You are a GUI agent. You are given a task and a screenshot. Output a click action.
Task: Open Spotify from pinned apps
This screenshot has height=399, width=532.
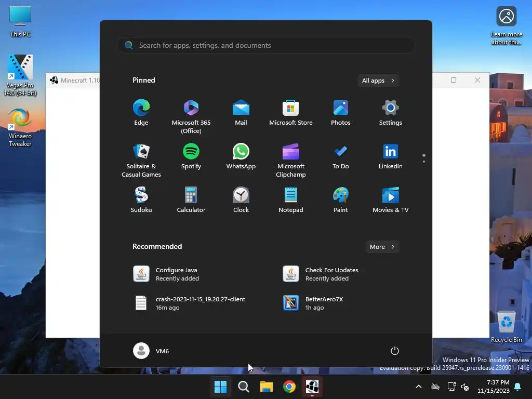click(191, 156)
